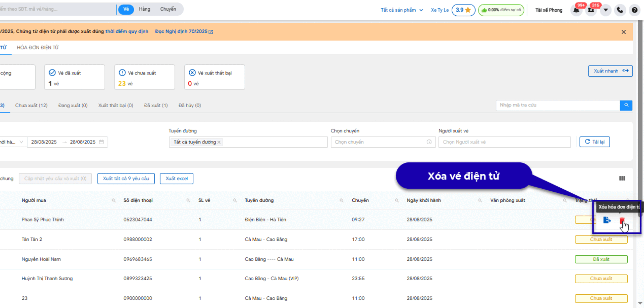Viewport: 644px width, 308px height.
Task: Expand the Tất cả sản phẩm dropdown
Action: coord(401,10)
